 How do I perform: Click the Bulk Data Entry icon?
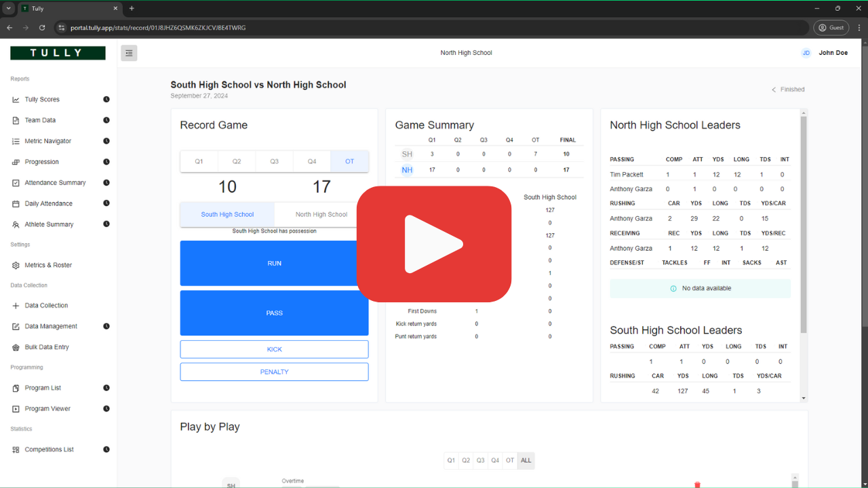16,347
